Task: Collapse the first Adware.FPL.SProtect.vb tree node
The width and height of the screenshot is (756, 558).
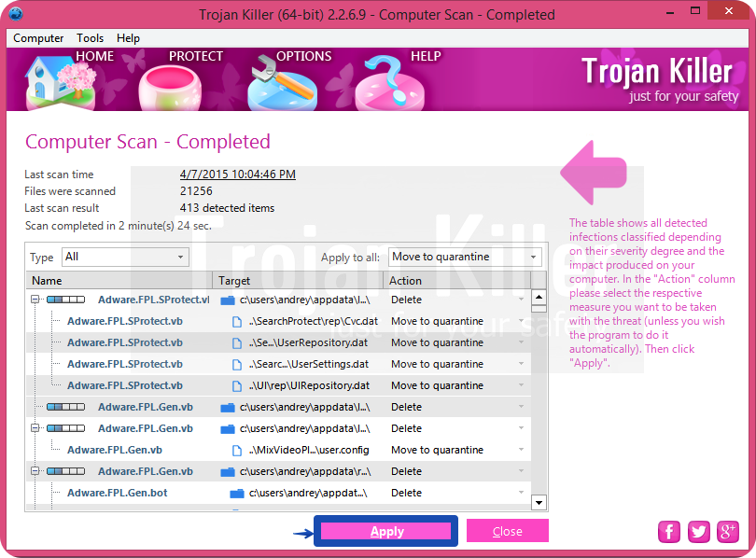Action: [x=35, y=300]
